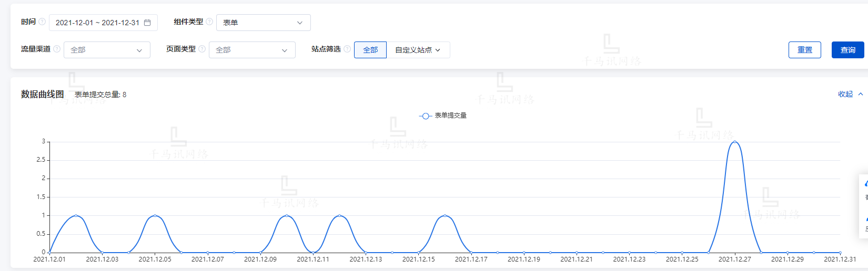The image size is (868, 271).
Task: Click the peak data point at 2021.12.27
Action: pyautogui.click(x=734, y=142)
